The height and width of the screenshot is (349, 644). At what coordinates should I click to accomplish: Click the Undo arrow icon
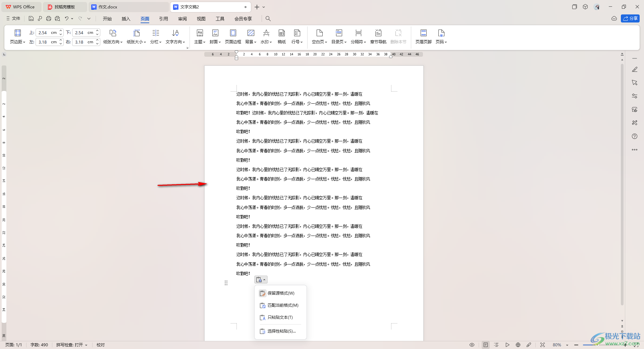click(67, 18)
